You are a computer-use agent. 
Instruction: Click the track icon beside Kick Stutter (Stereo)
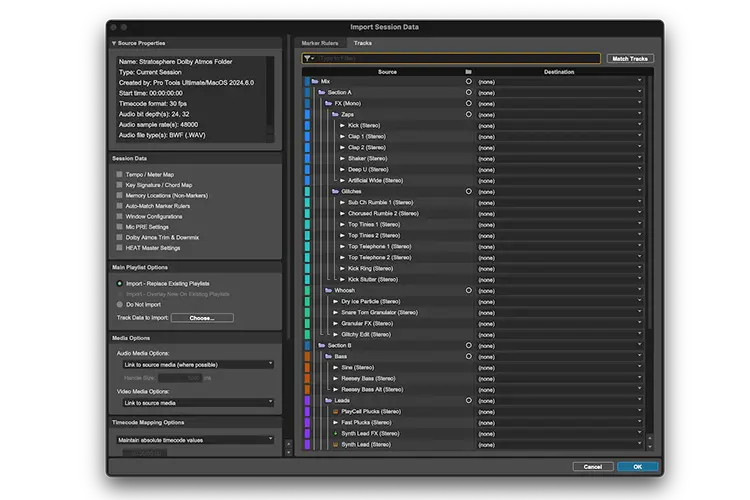[x=342, y=279]
